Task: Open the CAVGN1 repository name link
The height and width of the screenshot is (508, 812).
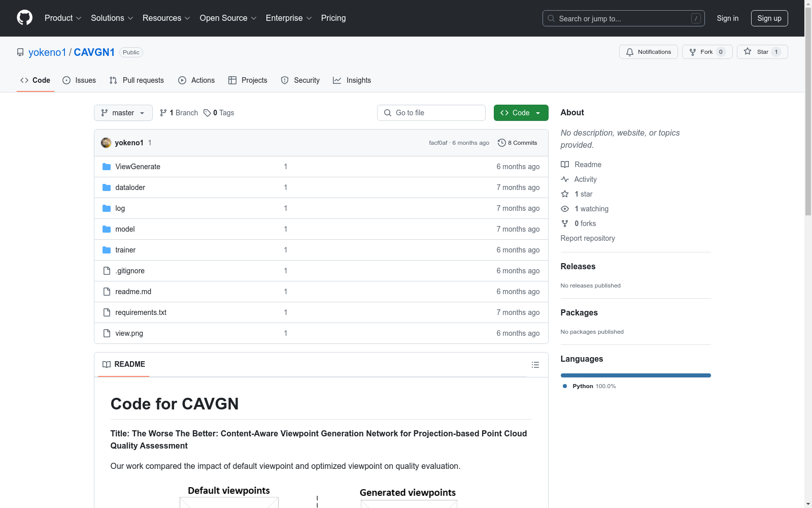Action: coord(94,52)
